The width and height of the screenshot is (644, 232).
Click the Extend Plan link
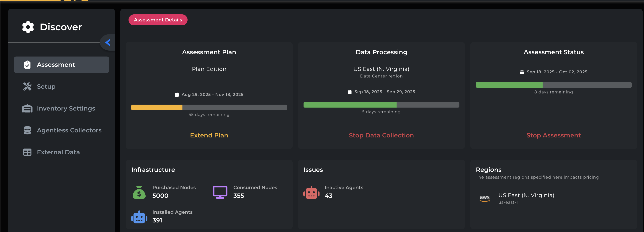[x=209, y=135]
